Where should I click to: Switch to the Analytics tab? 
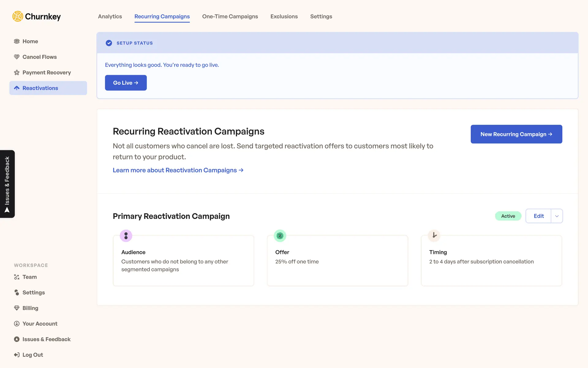click(x=110, y=17)
